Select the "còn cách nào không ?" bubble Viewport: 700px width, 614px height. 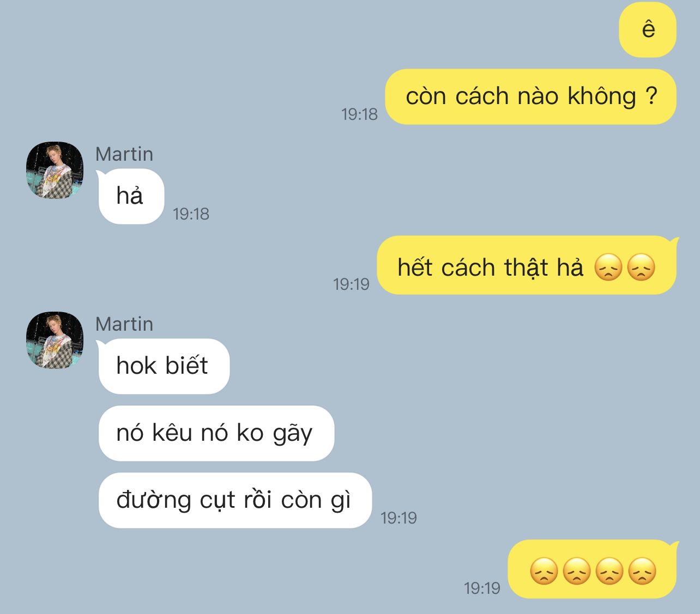click(x=531, y=96)
